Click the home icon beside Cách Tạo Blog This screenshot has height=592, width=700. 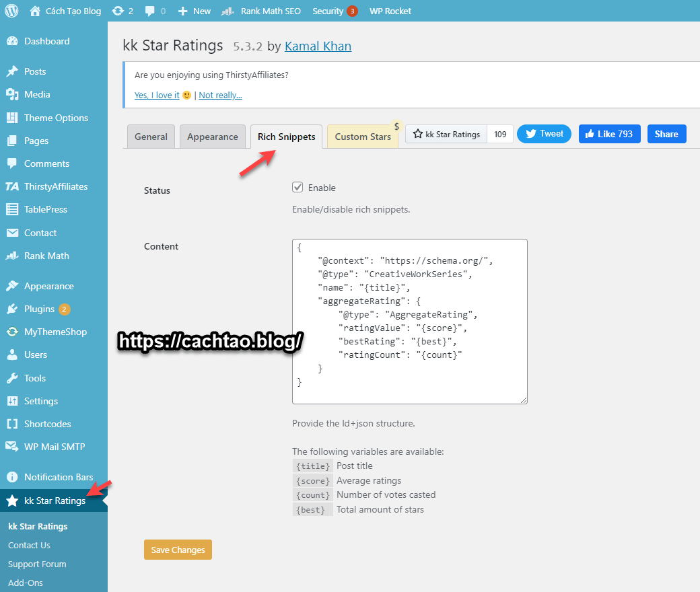[35, 11]
